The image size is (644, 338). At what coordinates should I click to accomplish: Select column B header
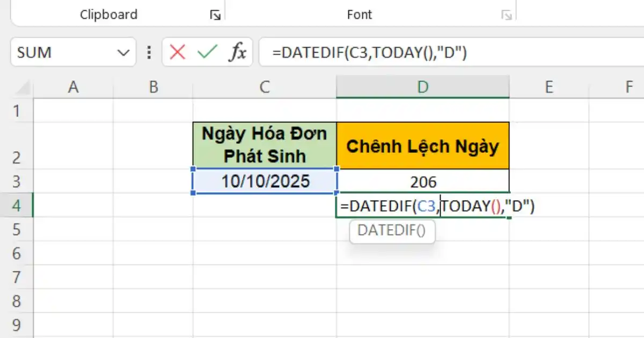153,87
